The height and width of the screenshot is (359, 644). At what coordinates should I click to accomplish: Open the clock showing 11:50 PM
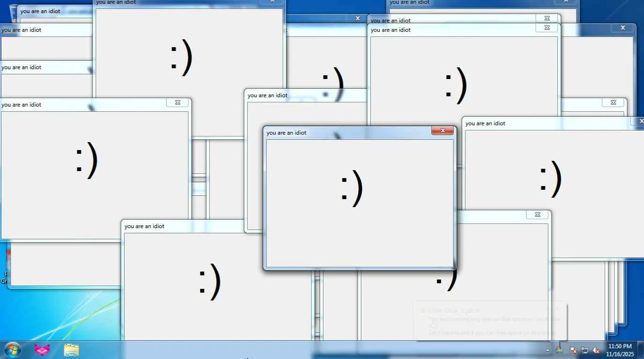tap(620, 350)
